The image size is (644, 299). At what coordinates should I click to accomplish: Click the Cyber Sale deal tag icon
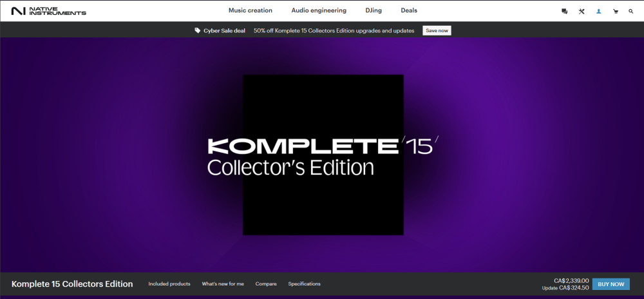198,30
